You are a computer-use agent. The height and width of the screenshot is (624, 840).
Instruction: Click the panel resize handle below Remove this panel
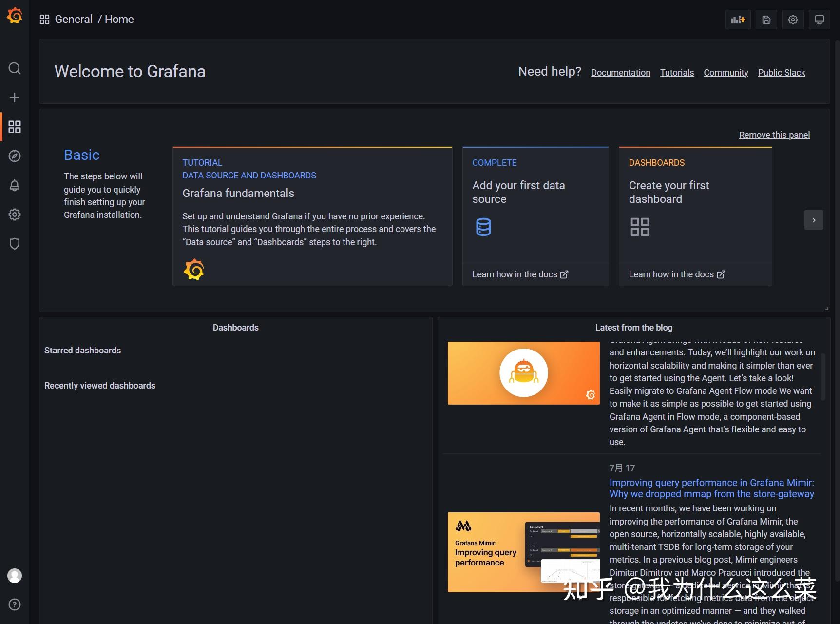(x=826, y=308)
